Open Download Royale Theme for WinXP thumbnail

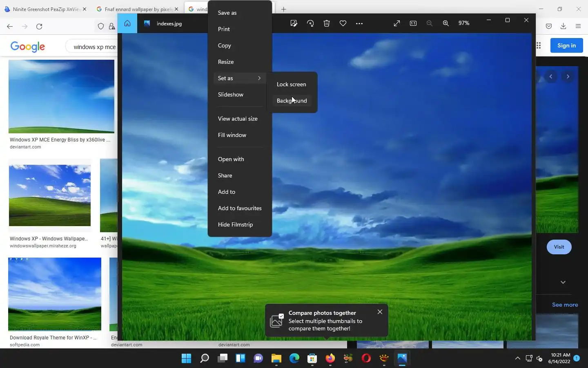tap(55, 294)
